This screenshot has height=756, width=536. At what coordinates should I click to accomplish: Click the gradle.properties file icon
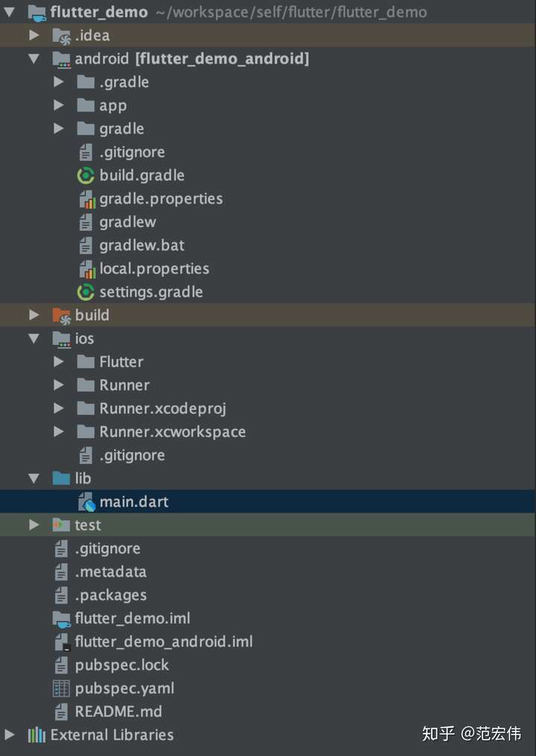point(86,199)
